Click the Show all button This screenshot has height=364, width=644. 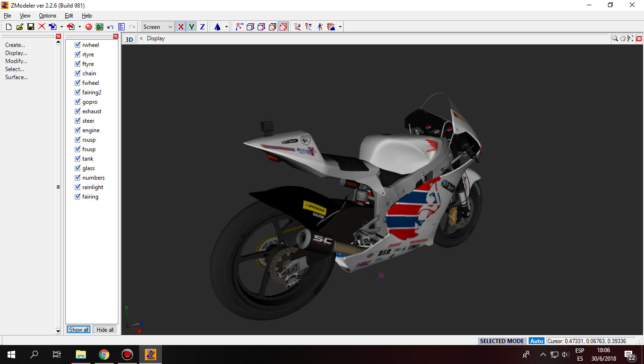pyautogui.click(x=79, y=329)
